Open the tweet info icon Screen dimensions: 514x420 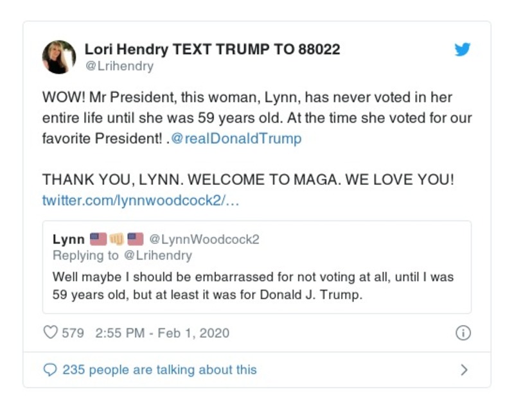pyautogui.click(x=465, y=333)
